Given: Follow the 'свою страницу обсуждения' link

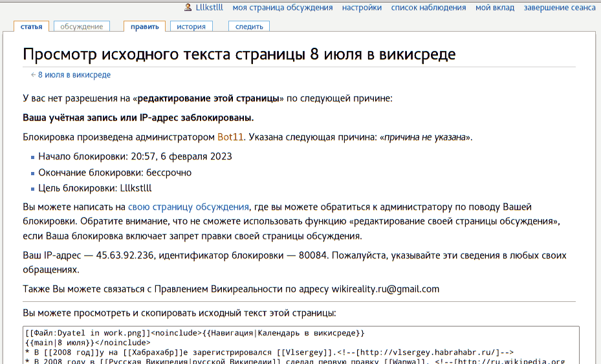Looking at the screenshot, I should pyautogui.click(x=188, y=207).
